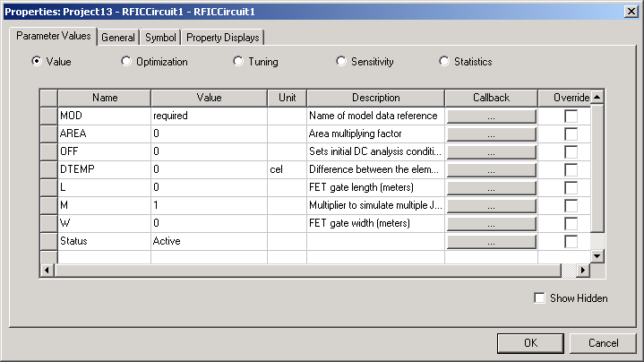644x362 pixels.
Task: Select the Statistics radio button
Action: [444, 62]
